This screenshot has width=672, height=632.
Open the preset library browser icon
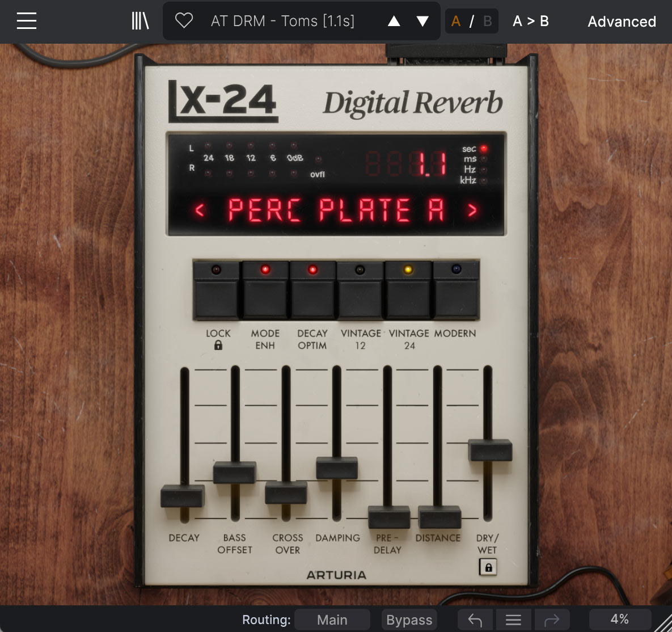tap(140, 21)
